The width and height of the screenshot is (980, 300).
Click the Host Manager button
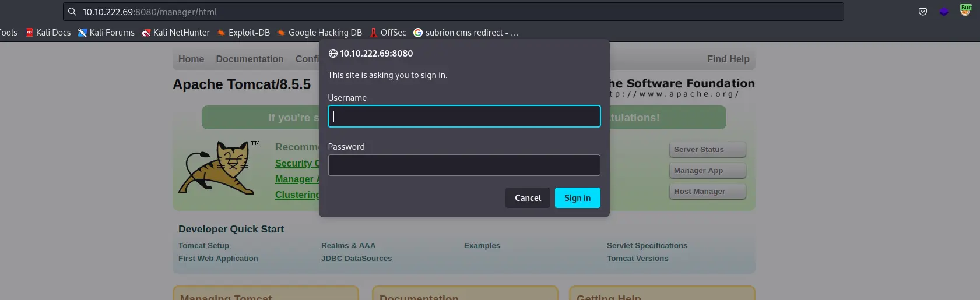pos(707,192)
